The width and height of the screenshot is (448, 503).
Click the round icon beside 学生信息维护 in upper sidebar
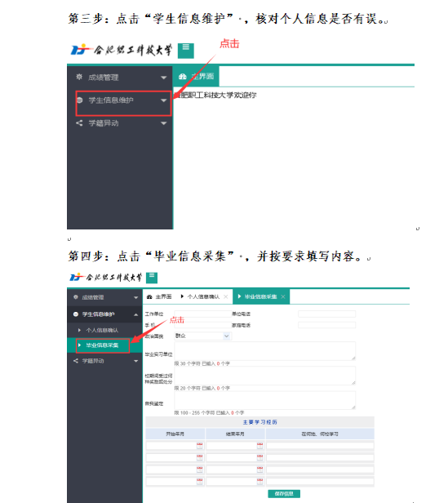pos(79,100)
